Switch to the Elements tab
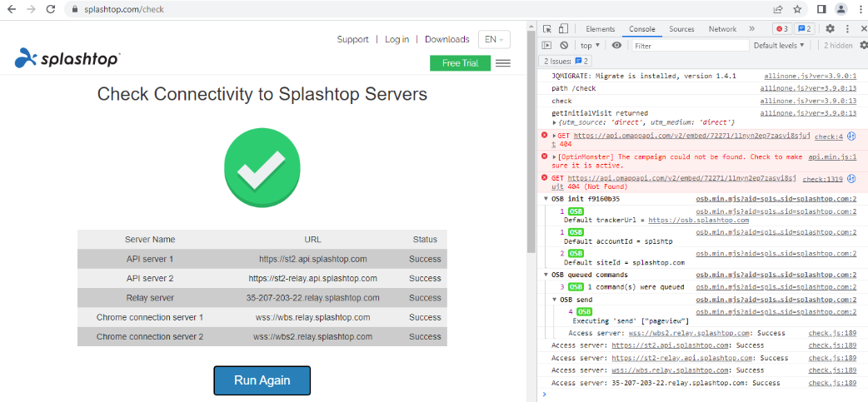This screenshot has width=868, height=402. click(600, 29)
